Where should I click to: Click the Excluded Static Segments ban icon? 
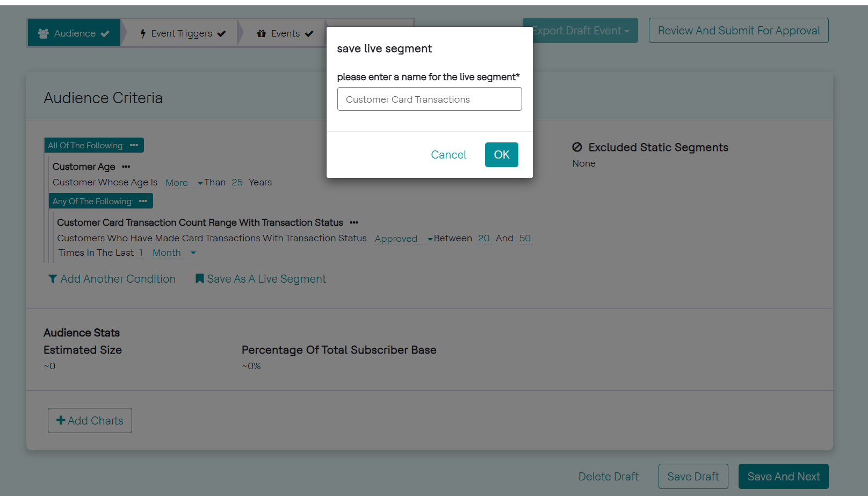point(577,147)
